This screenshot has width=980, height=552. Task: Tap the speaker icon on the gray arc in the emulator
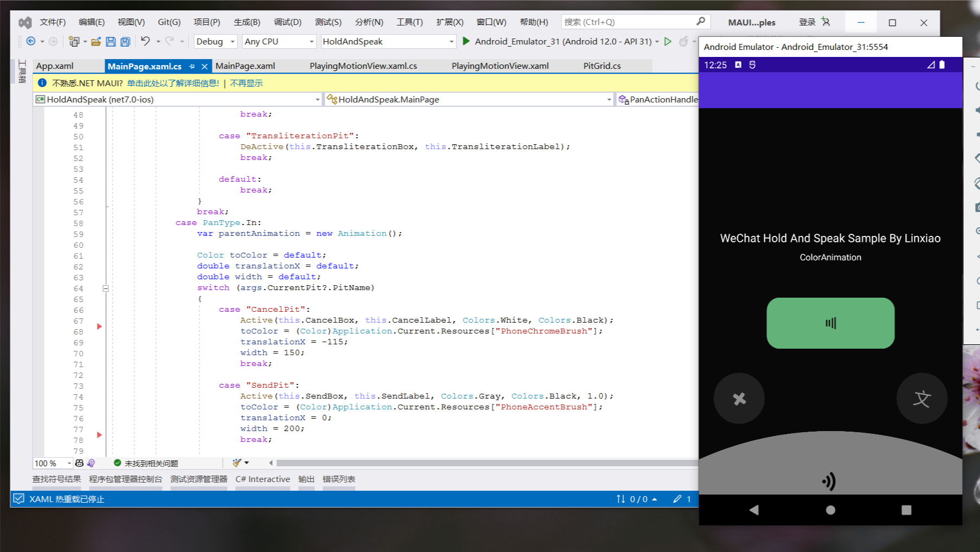[829, 481]
